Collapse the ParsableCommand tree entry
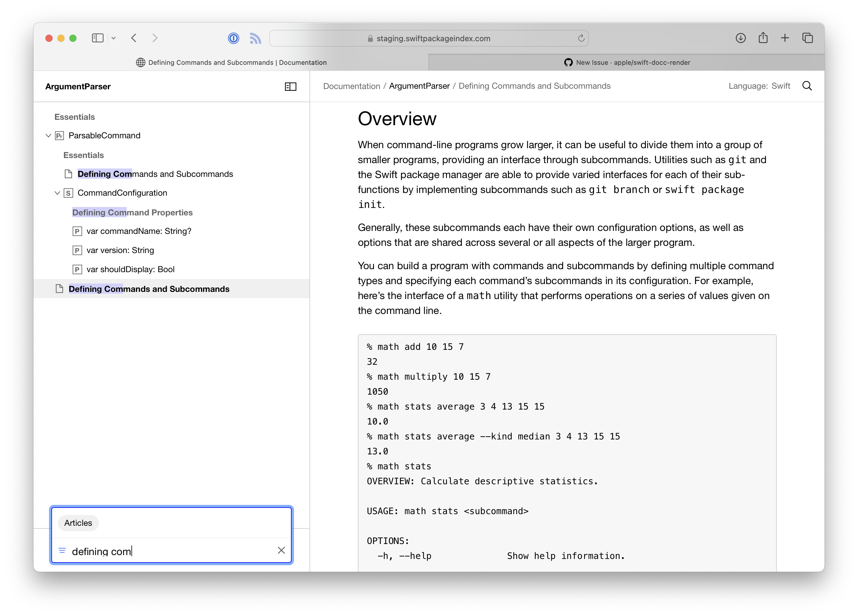The image size is (858, 616). [48, 135]
